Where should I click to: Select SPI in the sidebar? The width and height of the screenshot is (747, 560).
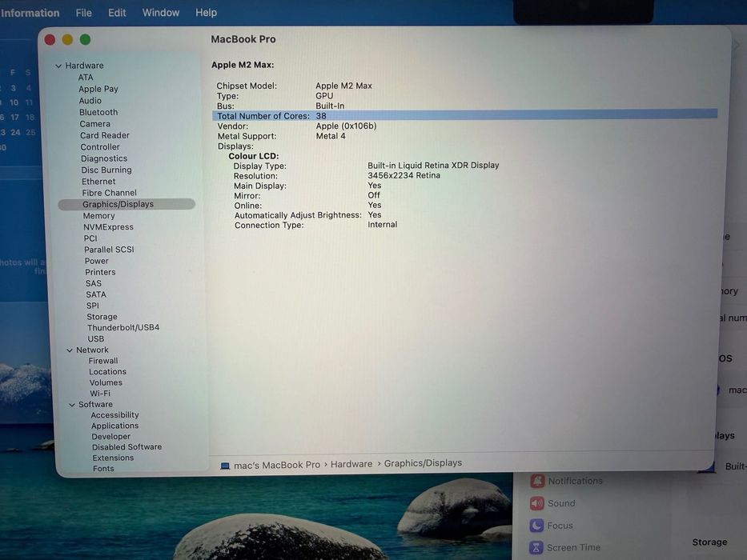point(93,306)
